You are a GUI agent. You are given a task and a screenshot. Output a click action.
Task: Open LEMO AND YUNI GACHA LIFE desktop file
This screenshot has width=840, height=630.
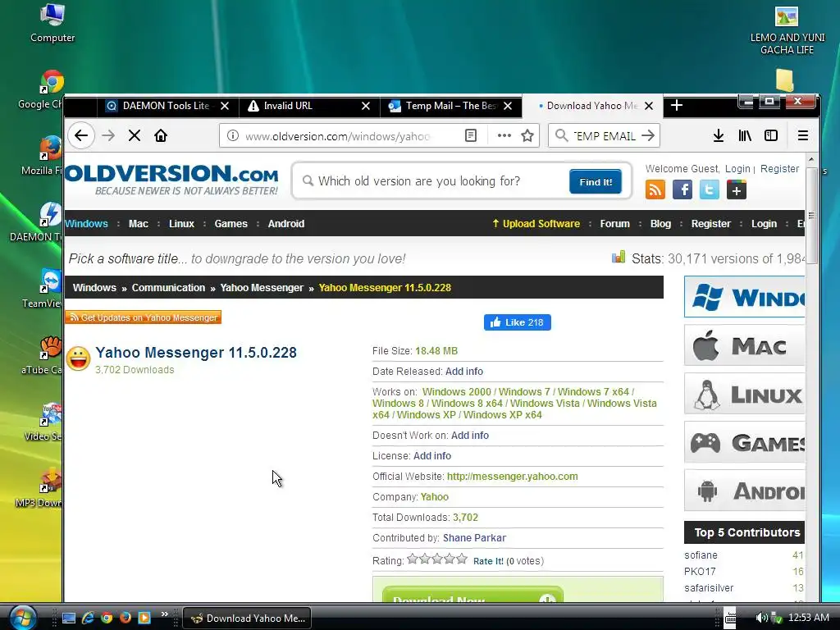click(787, 30)
